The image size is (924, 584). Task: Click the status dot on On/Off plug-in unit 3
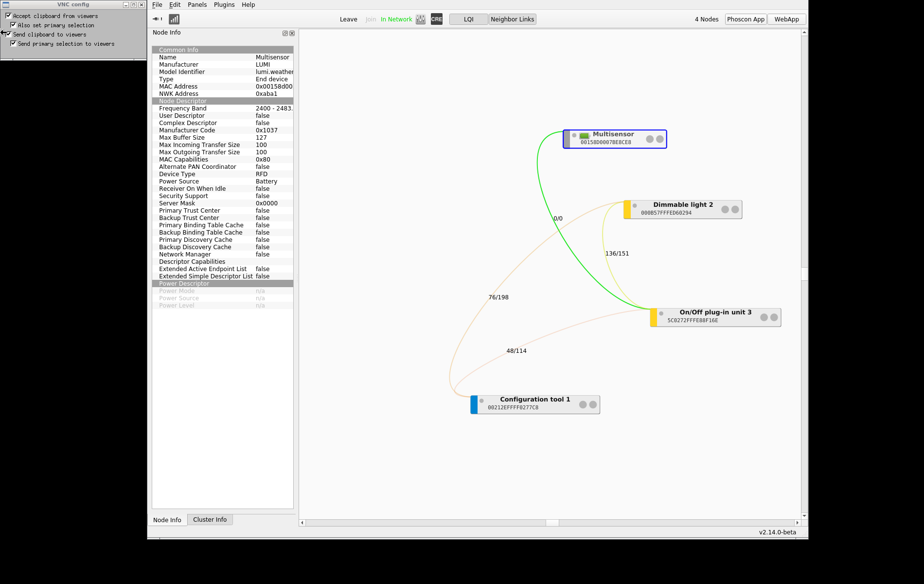[x=661, y=313]
